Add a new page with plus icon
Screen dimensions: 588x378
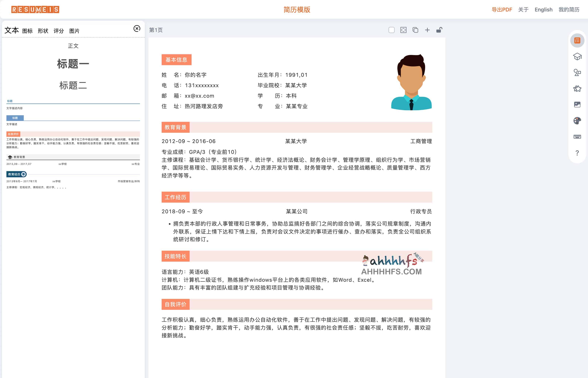click(427, 30)
